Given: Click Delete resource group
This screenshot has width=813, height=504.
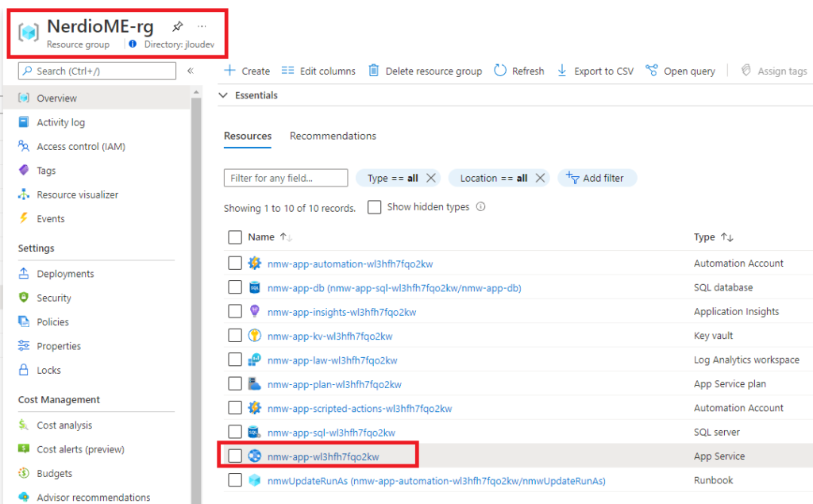Looking at the screenshot, I should 426,71.
